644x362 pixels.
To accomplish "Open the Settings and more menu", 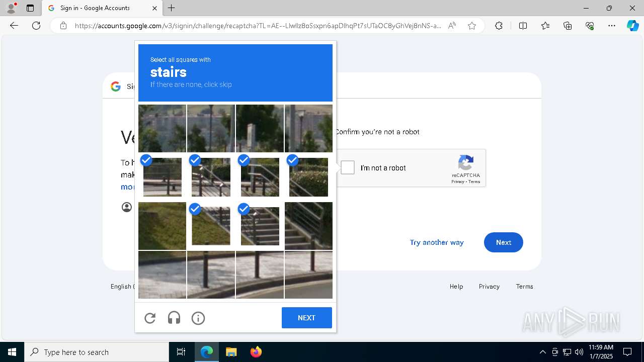I will pos(612,26).
